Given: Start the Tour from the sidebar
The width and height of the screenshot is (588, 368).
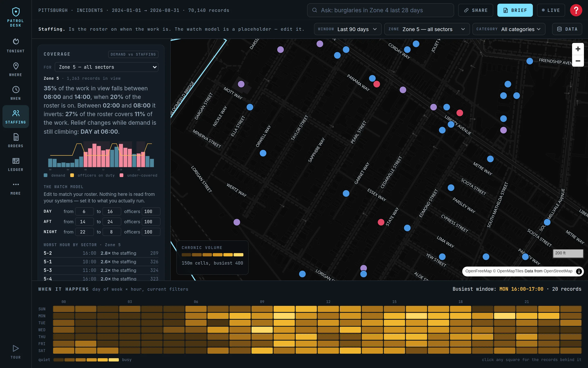Looking at the screenshot, I should coord(16,352).
